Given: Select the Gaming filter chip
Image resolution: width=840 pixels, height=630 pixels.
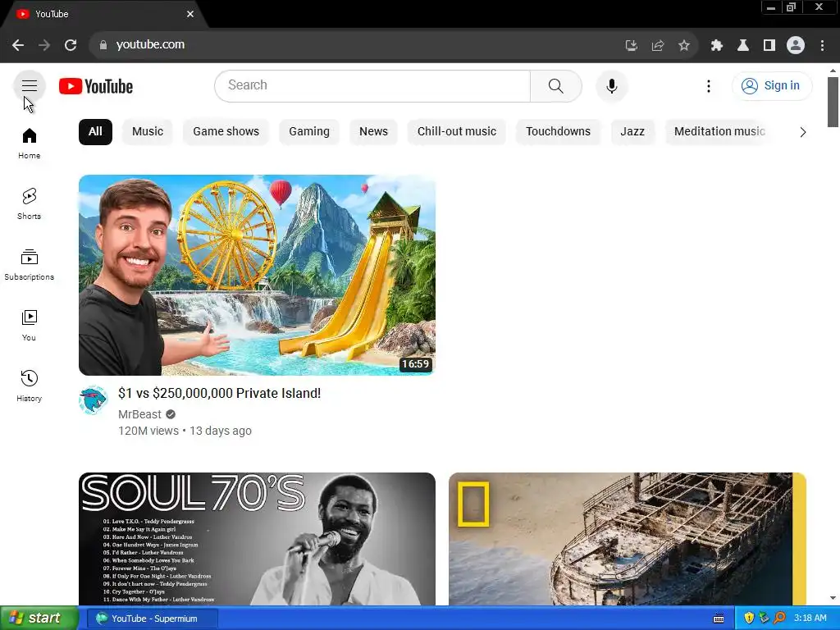Looking at the screenshot, I should 309,132.
